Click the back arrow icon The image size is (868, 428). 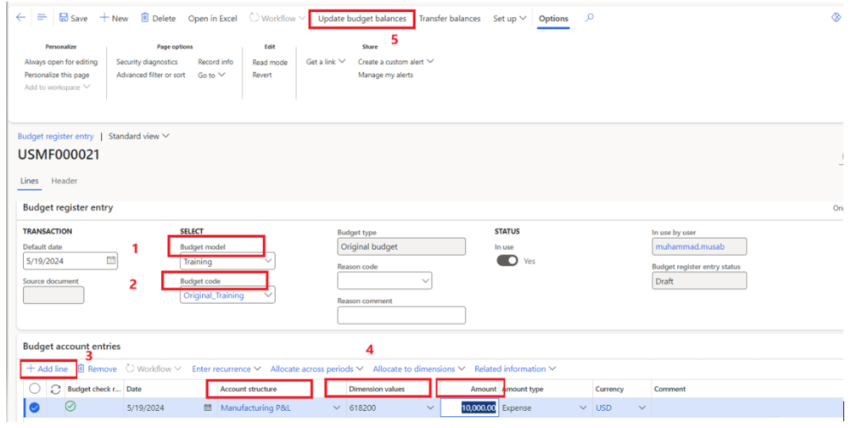[x=21, y=18]
